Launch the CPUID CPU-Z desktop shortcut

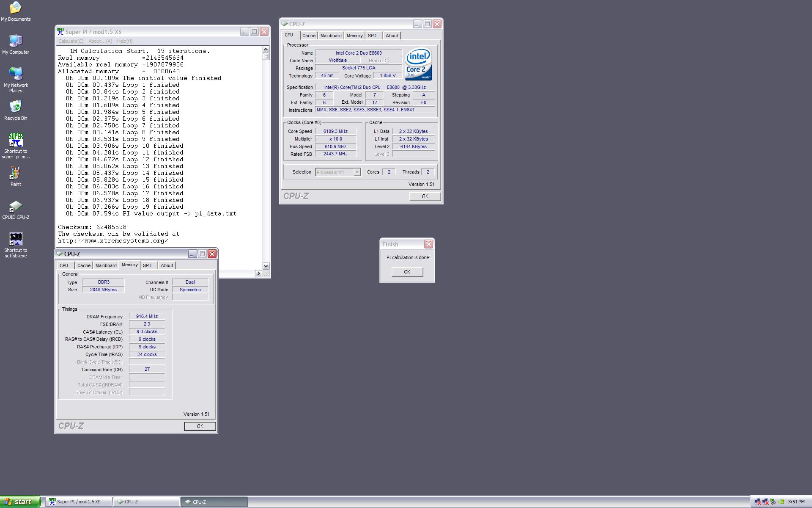tap(16, 210)
